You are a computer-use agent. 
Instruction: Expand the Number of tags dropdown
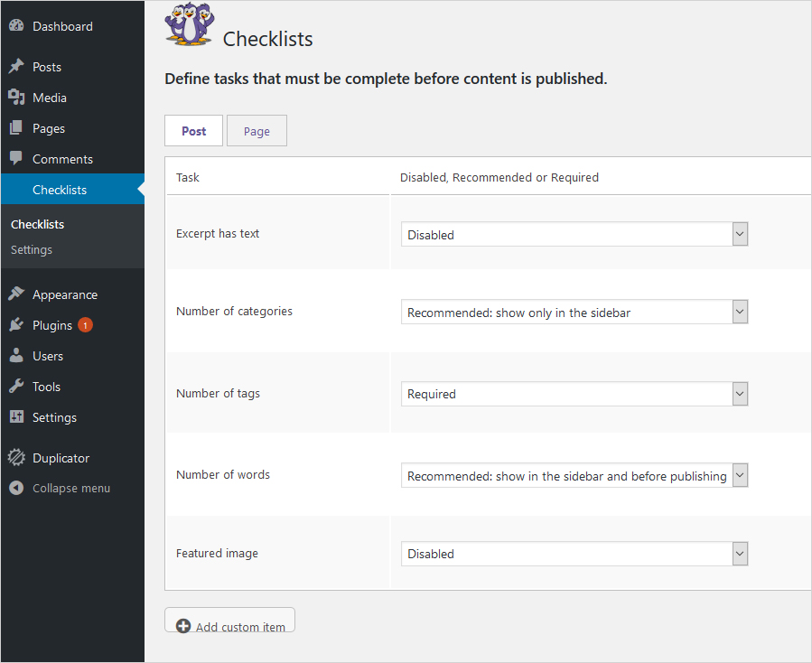(574, 394)
